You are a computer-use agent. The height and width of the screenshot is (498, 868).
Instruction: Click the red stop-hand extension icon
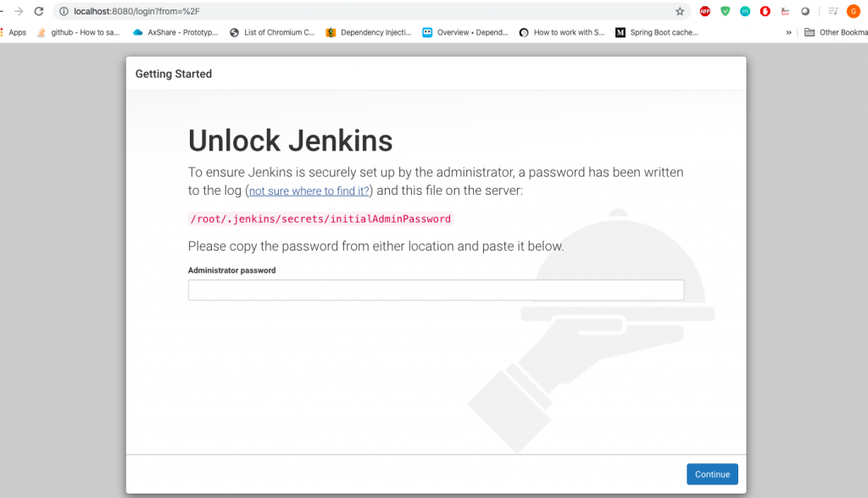pos(765,11)
